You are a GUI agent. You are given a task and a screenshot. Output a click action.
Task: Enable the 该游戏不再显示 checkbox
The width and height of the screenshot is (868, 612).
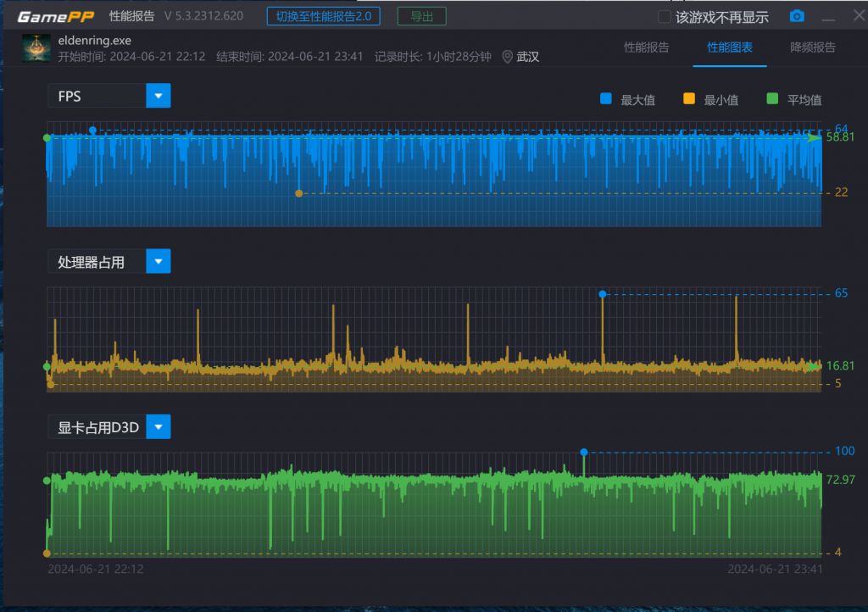click(665, 17)
